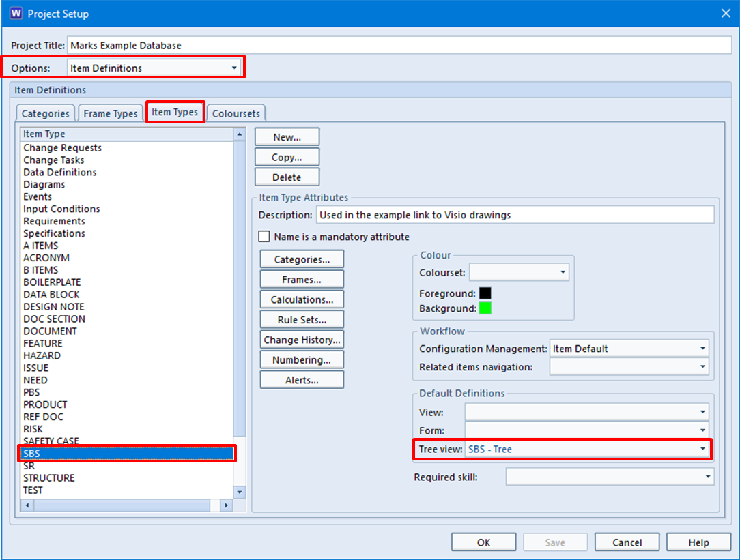Open the Frame Types tab
The width and height of the screenshot is (740, 560).
tap(110, 113)
